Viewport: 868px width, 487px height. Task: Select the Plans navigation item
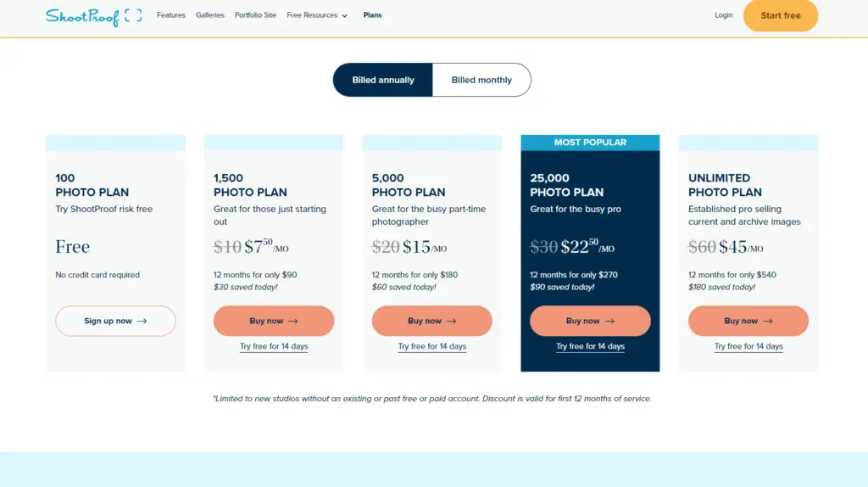pos(372,15)
